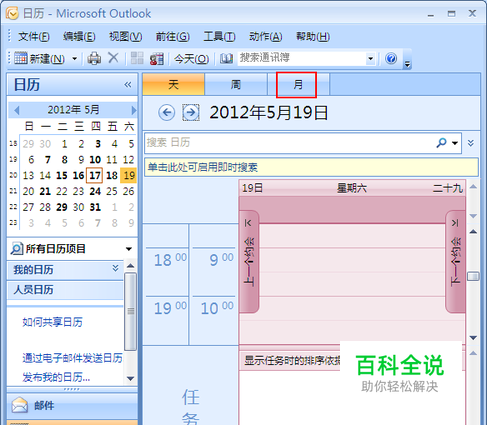The height and width of the screenshot is (425, 487).
Task: Click Next Appointment (下一个约会) side tab
Action: pos(456,262)
